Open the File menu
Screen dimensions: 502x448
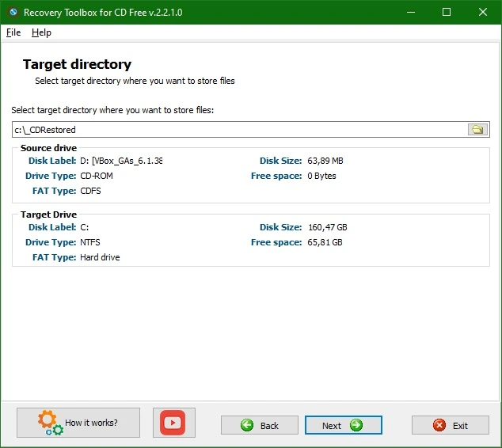(13, 32)
